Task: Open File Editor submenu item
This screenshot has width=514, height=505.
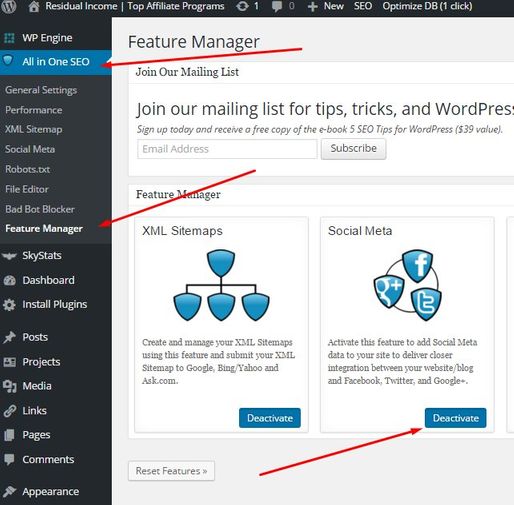Action: point(27,189)
